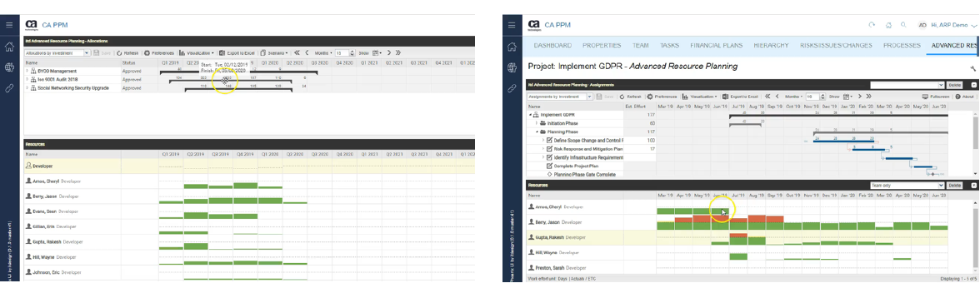Open the hamburger menu in the Allocations screen

coord(9,25)
